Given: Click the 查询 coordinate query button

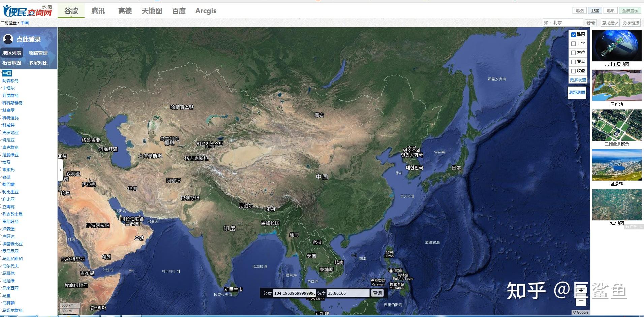Looking at the screenshot, I should click(377, 293).
